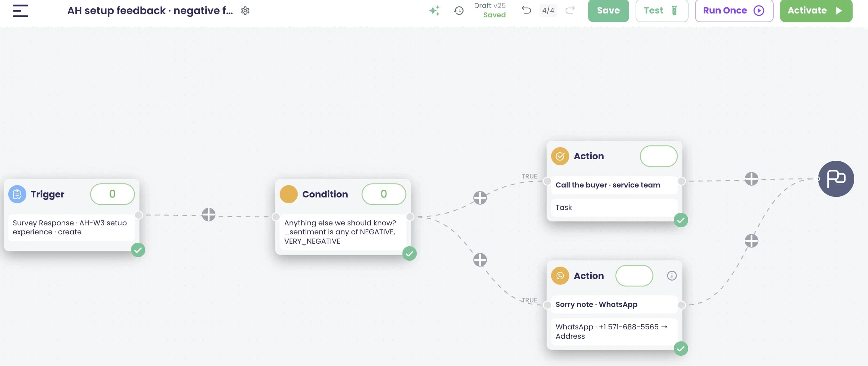868x366 pixels.
Task: Select the sentiment NEGATIVE condition text
Action: 340,232
